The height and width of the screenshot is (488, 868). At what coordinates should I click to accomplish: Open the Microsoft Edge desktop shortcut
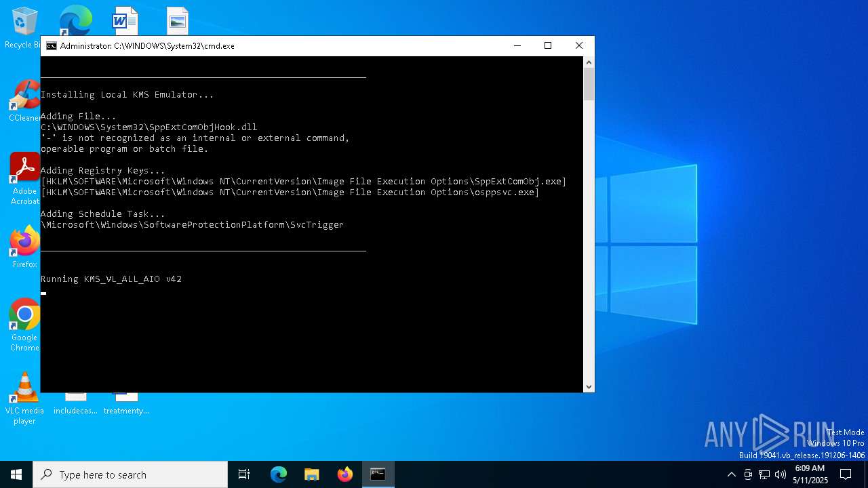75,20
